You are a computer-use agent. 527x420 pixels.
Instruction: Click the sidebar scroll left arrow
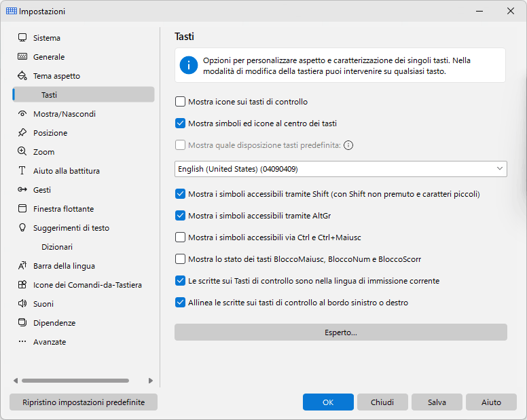click(16, 381)
